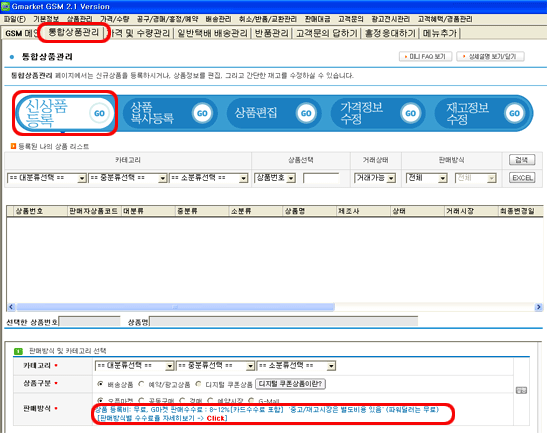
Task: Click horizontal scrollbar thumb of product list
Action: click(175, 307)
